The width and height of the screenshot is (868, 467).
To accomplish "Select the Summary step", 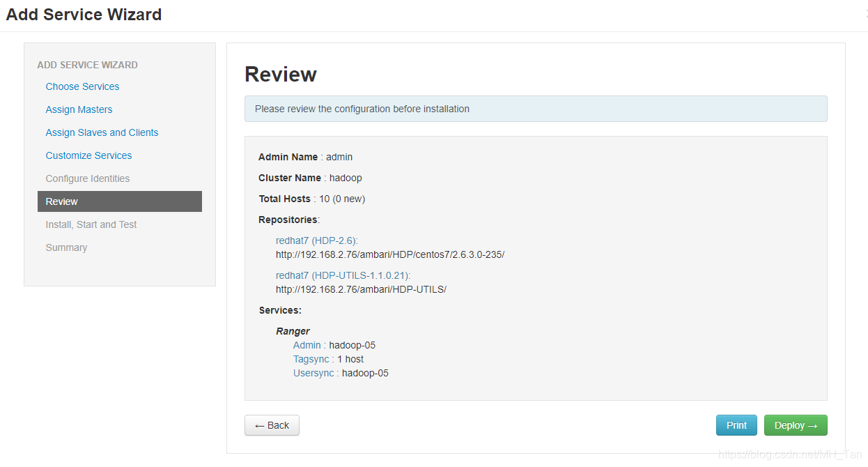I will pos(66,247).
